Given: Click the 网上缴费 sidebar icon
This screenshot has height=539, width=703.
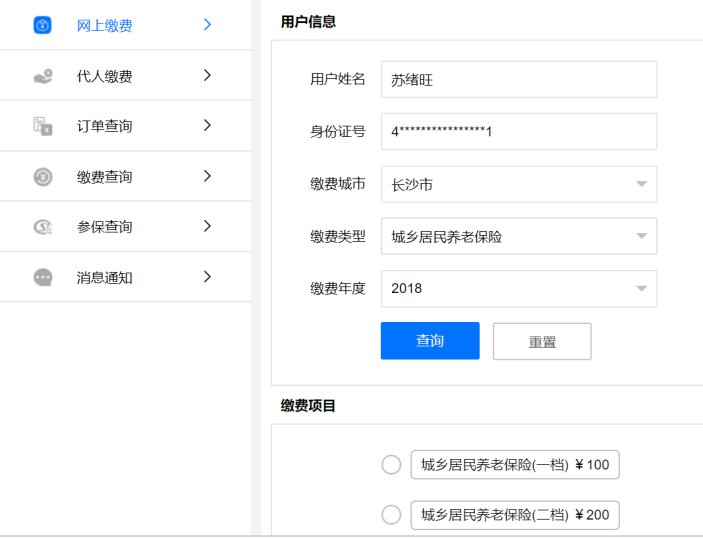Looking at the screenshot, I should pos(43,25).
